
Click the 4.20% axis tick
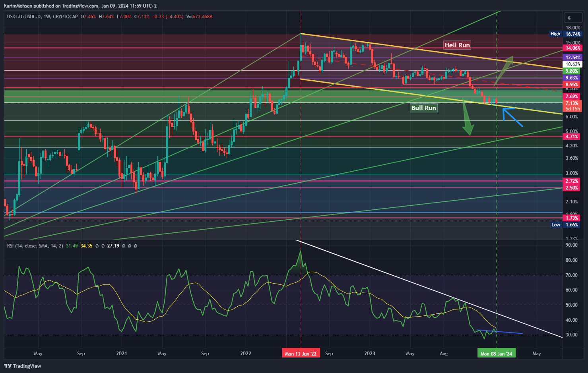point(572,146)
